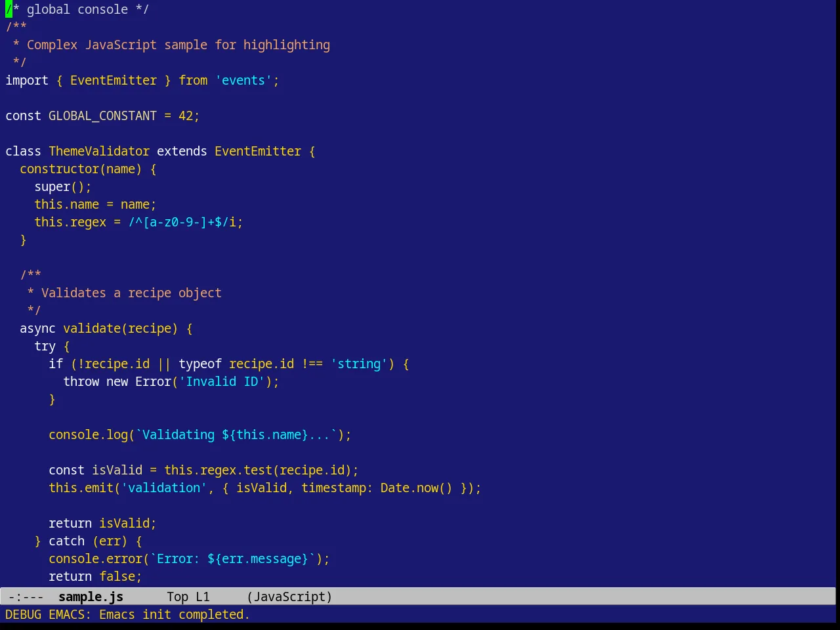Click the -:--- buffer status indicator
Image resolution: width=840 pixels, height=630 pixels.
tap(26, 597)
